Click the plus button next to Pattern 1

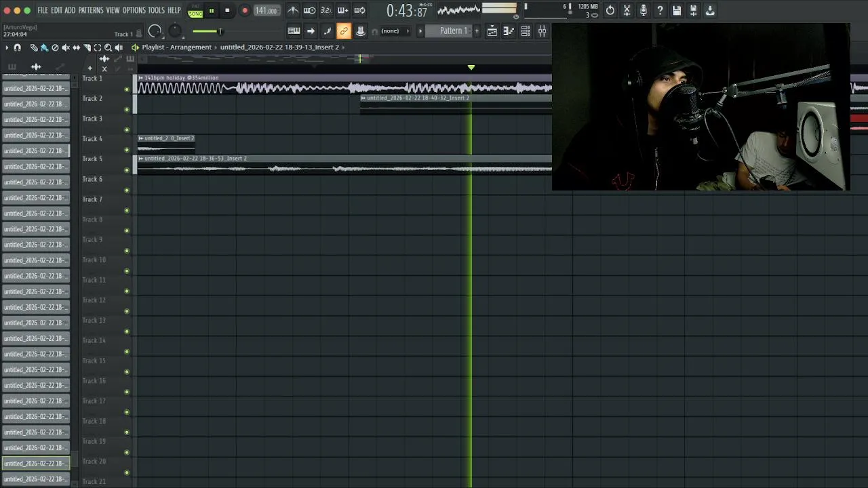tap(477, 30)
